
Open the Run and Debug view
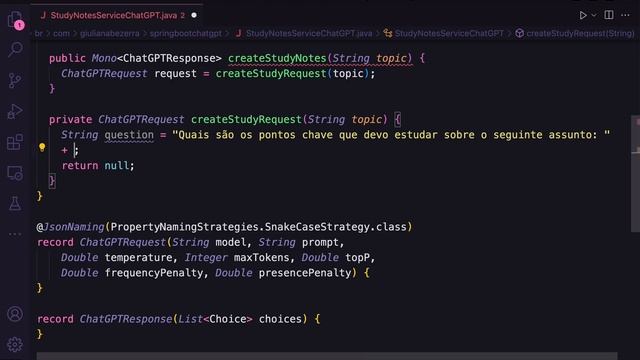[15, 111]
